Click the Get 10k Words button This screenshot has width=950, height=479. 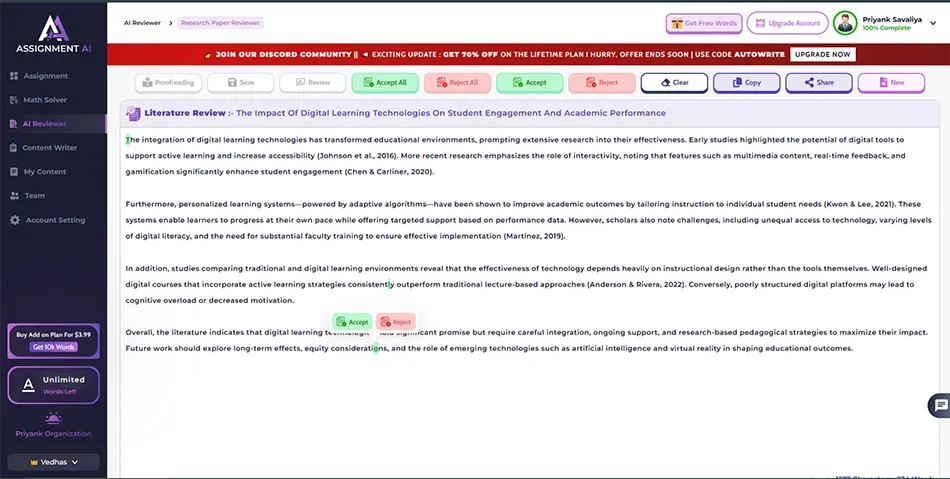[53, 347]
